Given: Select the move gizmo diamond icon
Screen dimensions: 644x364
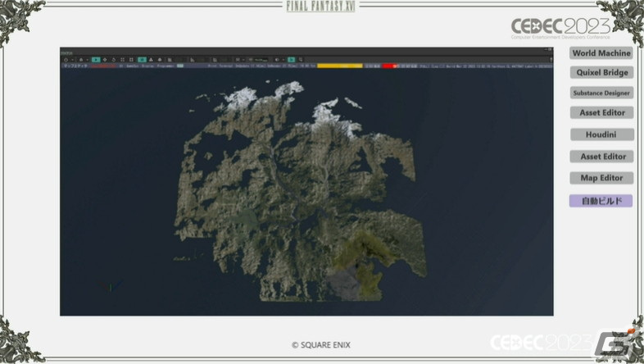Looking at the screenshot, I should tap(105, 60).
